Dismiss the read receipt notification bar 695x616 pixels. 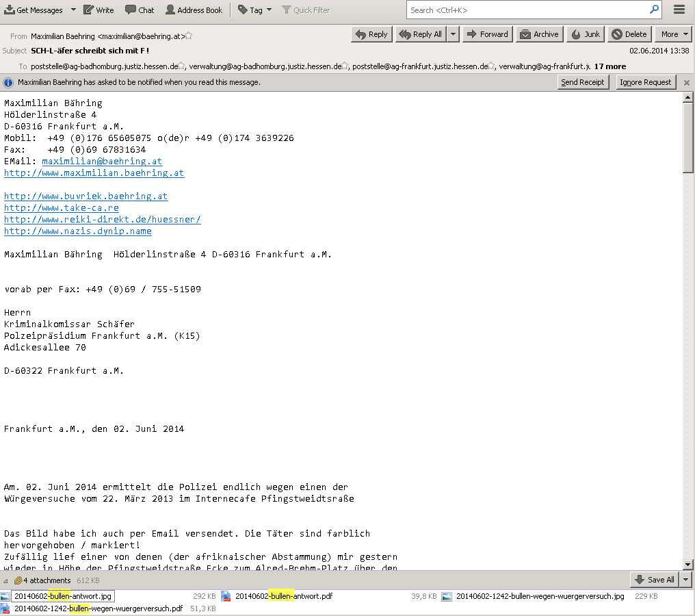[687, 83]
